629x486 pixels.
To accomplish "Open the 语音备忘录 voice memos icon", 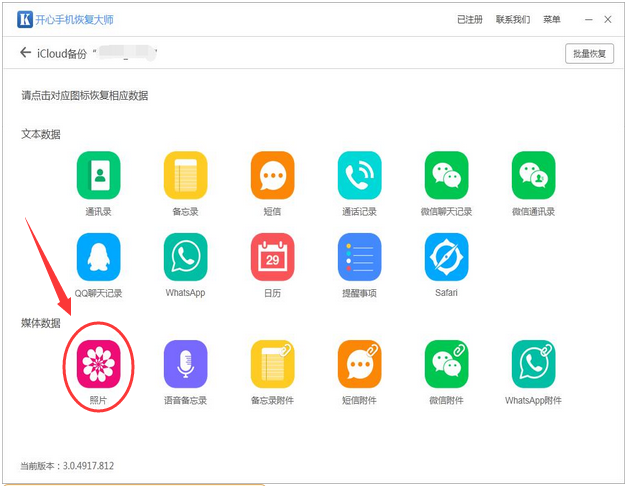I will click(x=185, y=364).
